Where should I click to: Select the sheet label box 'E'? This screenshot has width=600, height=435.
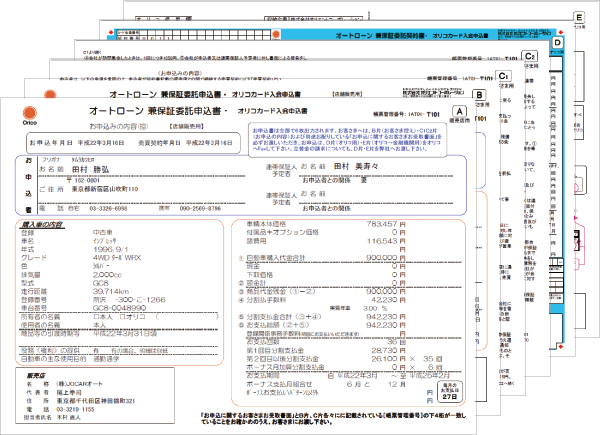click(x=579, y=17)
